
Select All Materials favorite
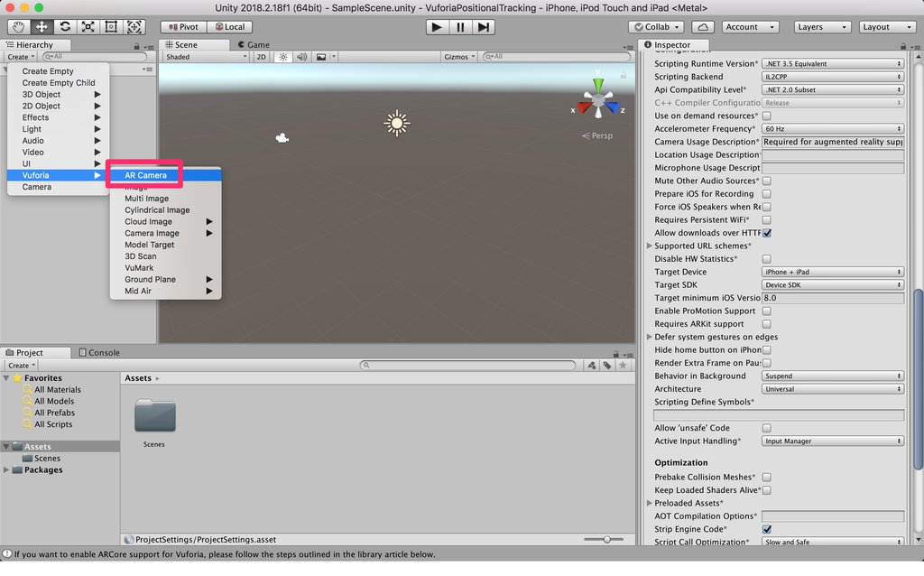point(57,390)
